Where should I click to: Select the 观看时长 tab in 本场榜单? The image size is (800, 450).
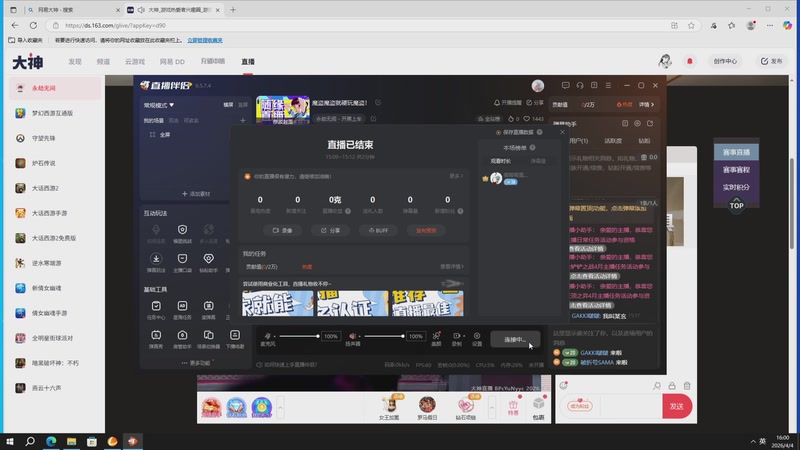pos(501,161)
